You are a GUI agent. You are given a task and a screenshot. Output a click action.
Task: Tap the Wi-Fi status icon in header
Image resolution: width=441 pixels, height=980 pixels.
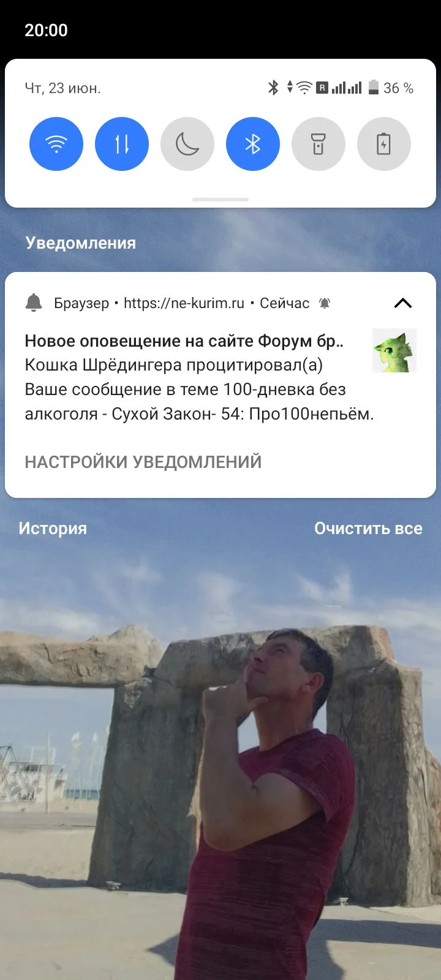tap(304, 88)
